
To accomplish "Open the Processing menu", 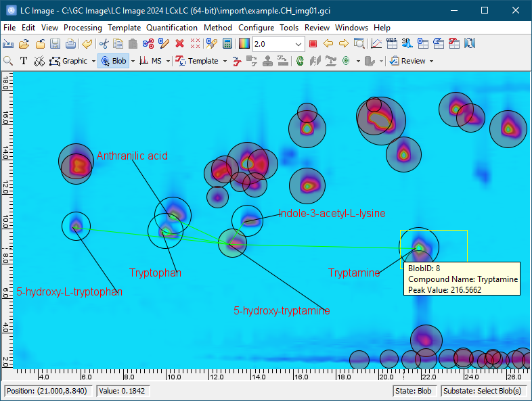I will (x=83, y=28).
